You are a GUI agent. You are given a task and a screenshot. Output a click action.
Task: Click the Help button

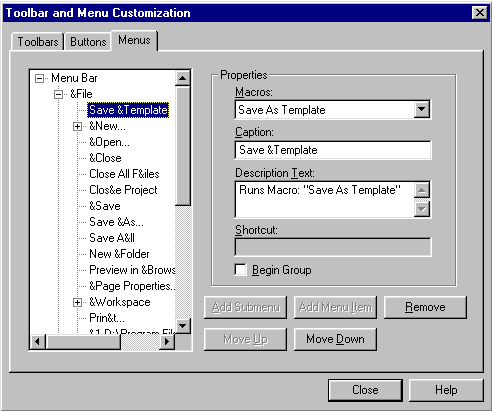pos(446,390)
